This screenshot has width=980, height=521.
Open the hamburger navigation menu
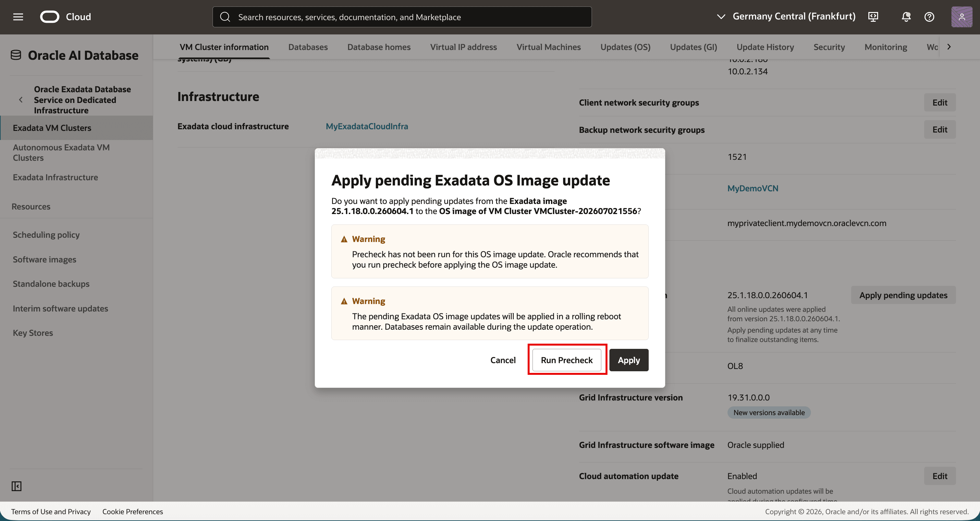pos(18,17)
